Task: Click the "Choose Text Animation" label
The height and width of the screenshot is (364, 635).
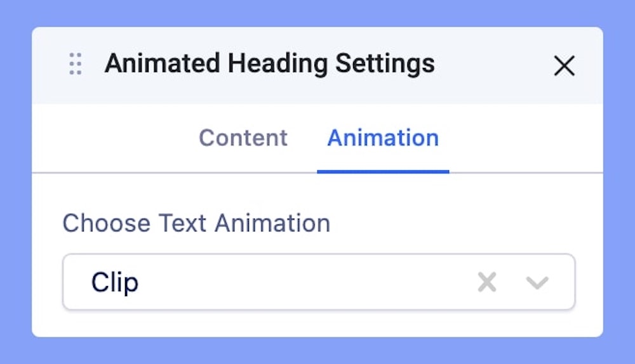Action: (196, 223)
